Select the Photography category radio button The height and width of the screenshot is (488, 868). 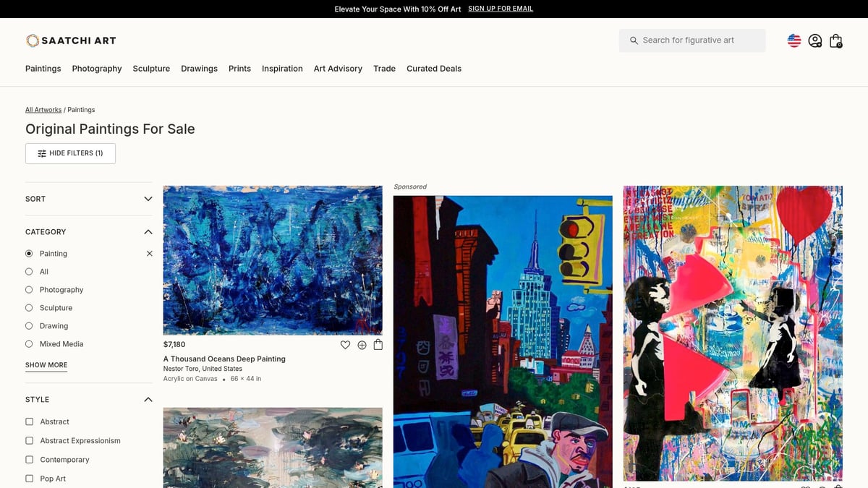(x=29, y=290)
